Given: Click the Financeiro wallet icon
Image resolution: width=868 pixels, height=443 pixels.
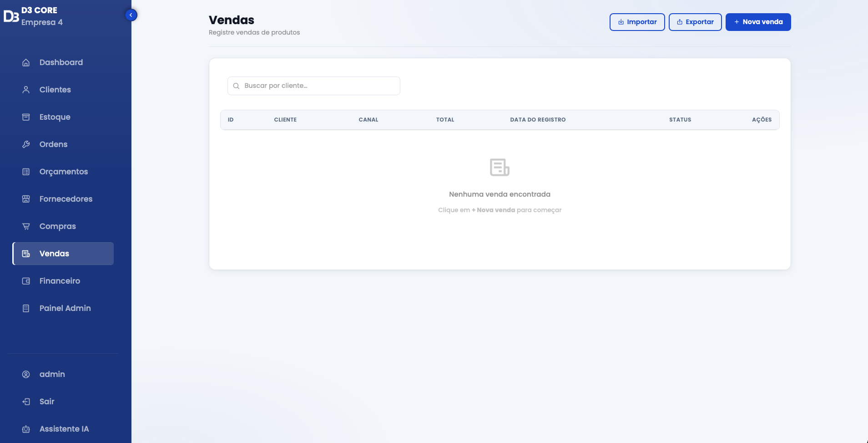Looking at the screenshot, I should 26,281.
